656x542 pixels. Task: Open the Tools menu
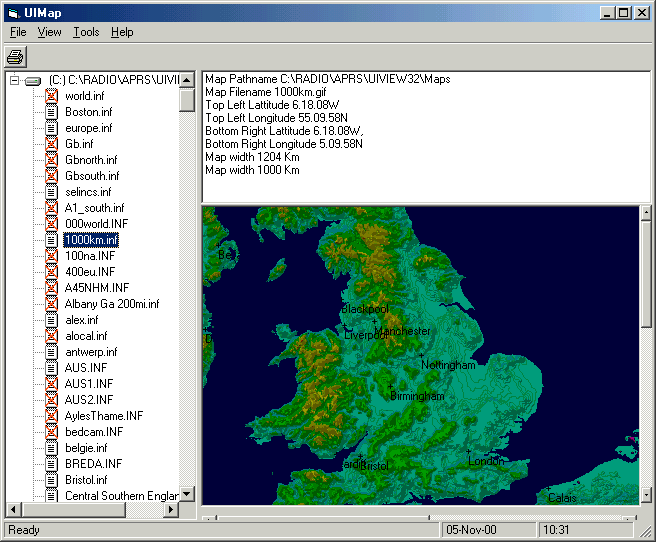coord(86,32)
